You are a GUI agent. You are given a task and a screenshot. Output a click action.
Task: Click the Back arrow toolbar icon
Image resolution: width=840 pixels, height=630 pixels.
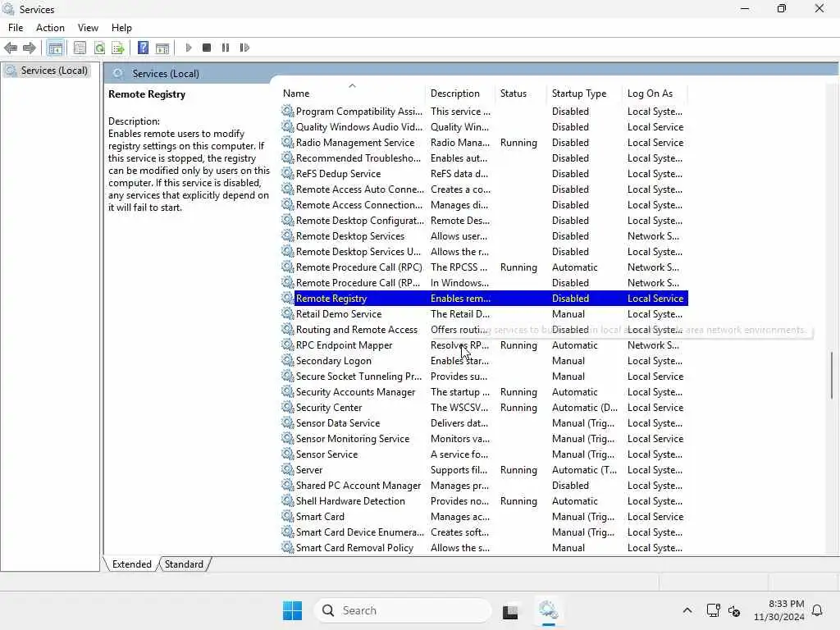pos(10,48)
